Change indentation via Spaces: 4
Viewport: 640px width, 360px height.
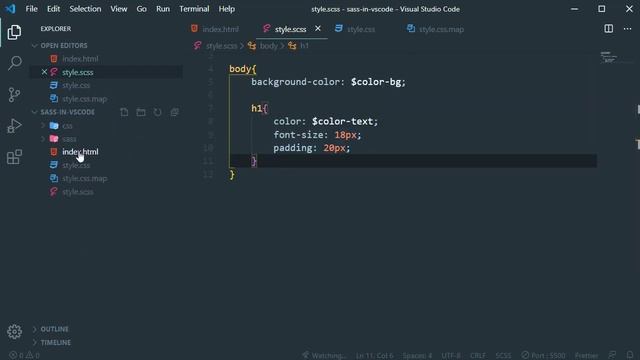tap(417, 356)
